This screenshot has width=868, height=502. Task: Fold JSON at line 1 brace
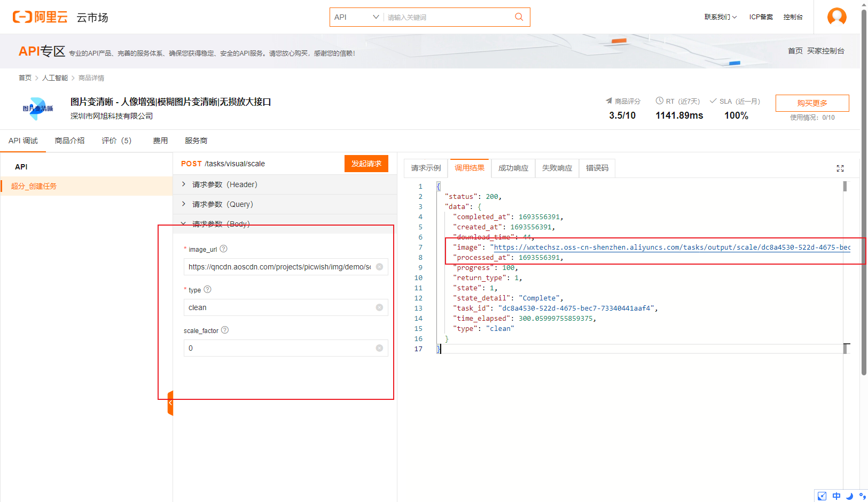[438, 187]
